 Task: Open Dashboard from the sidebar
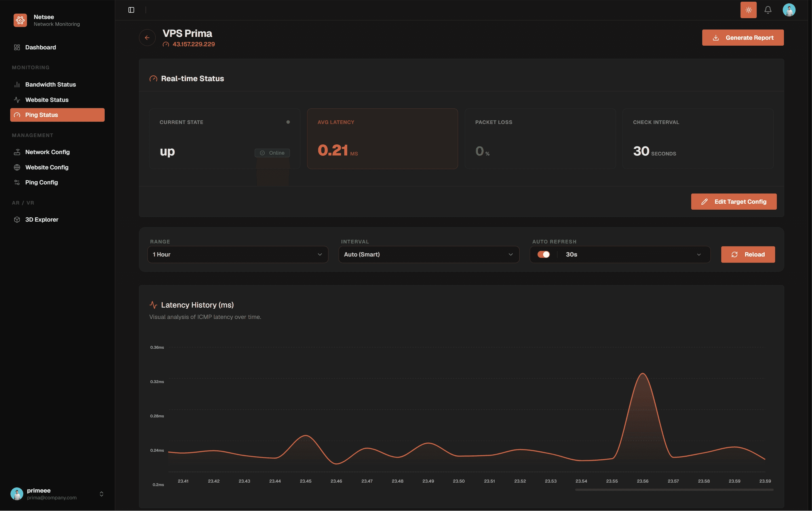[57, 47]
